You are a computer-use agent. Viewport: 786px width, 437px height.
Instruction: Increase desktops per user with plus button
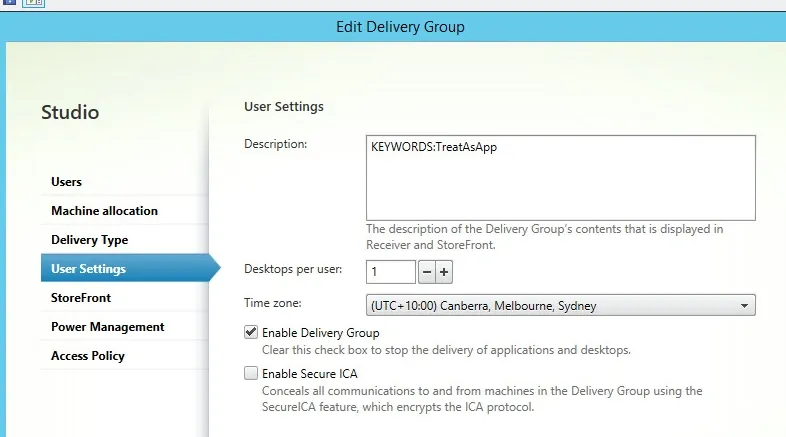pos(444,272)
